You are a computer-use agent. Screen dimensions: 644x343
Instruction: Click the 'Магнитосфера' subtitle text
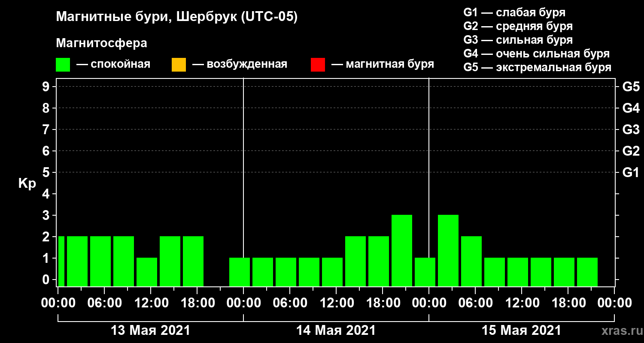pyautogui.click(x=101, y=43)
